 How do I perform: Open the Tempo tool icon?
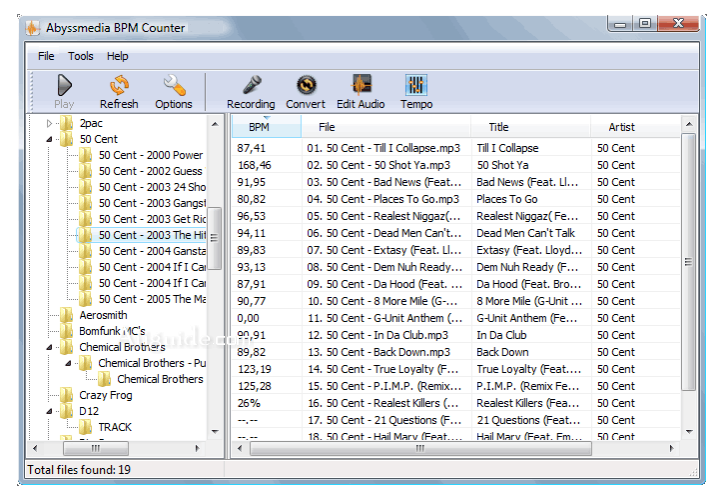pos(416,86)
